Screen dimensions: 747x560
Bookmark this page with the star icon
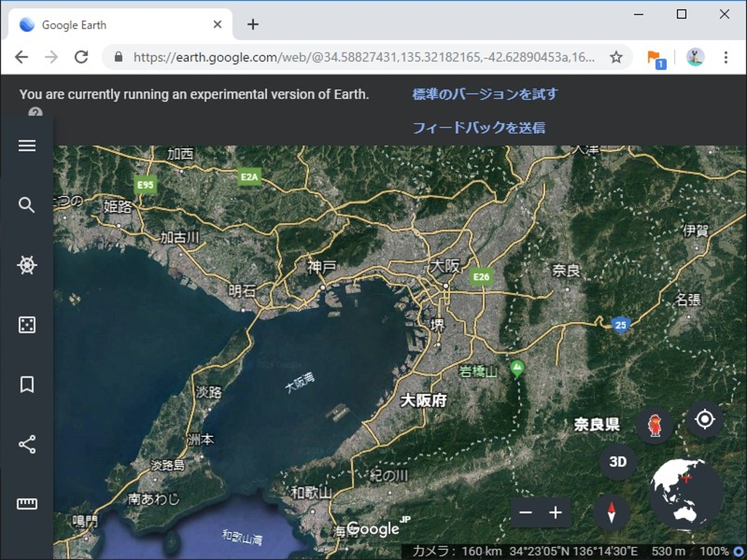[x=616, y=56]
